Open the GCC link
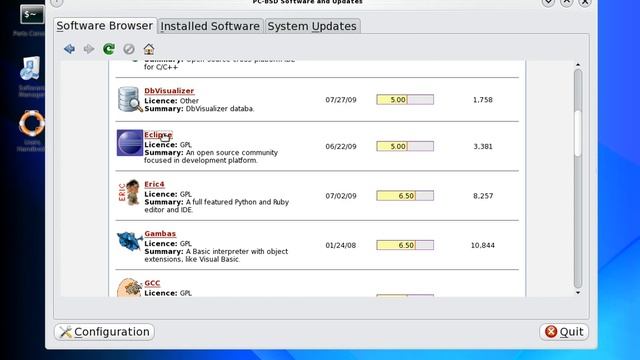Screen dimensions: 640x360 (152, 283)
